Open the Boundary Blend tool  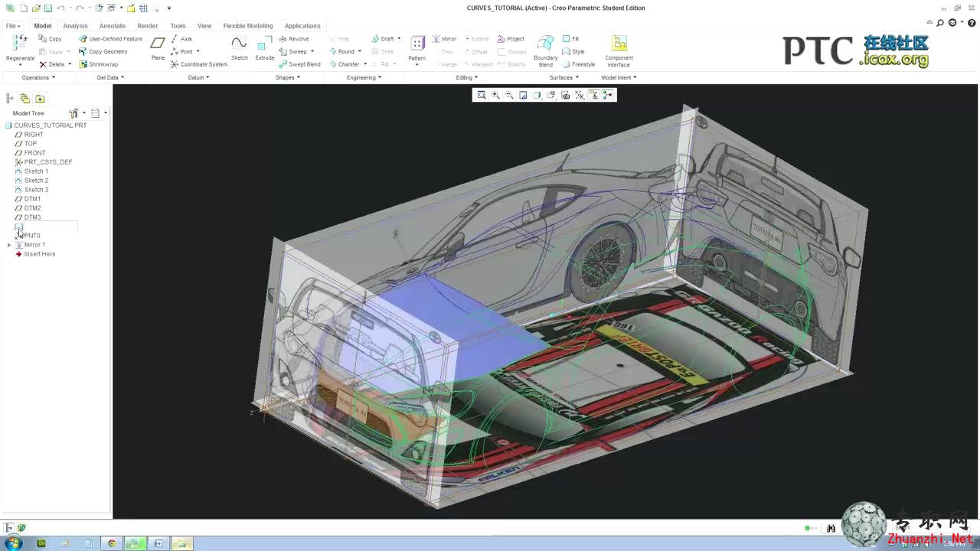[546, 51]
